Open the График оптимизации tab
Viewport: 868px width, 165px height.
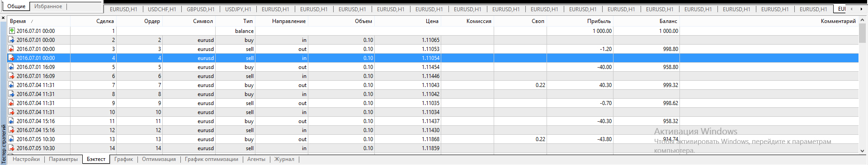pos(211,159)
